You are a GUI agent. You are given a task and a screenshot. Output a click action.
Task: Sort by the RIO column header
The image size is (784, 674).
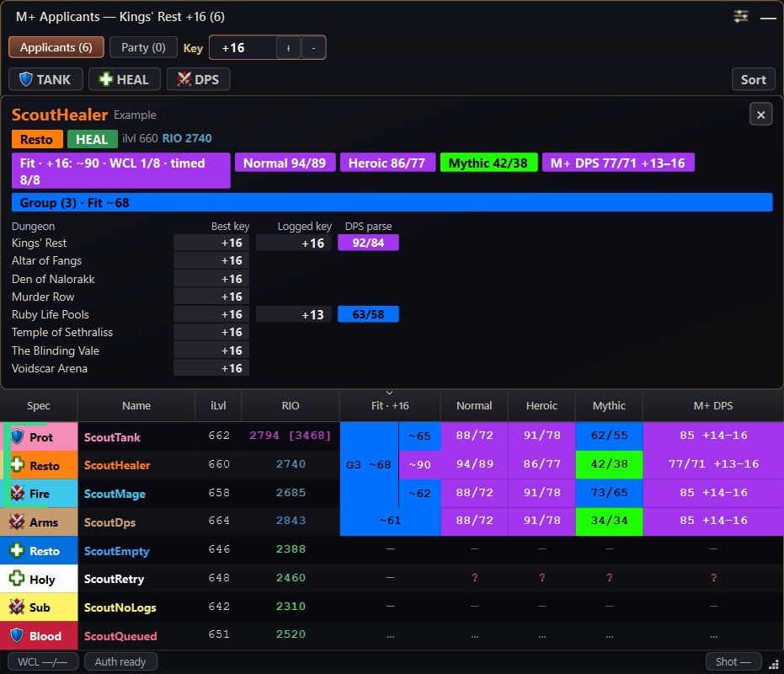pos(290,406)
